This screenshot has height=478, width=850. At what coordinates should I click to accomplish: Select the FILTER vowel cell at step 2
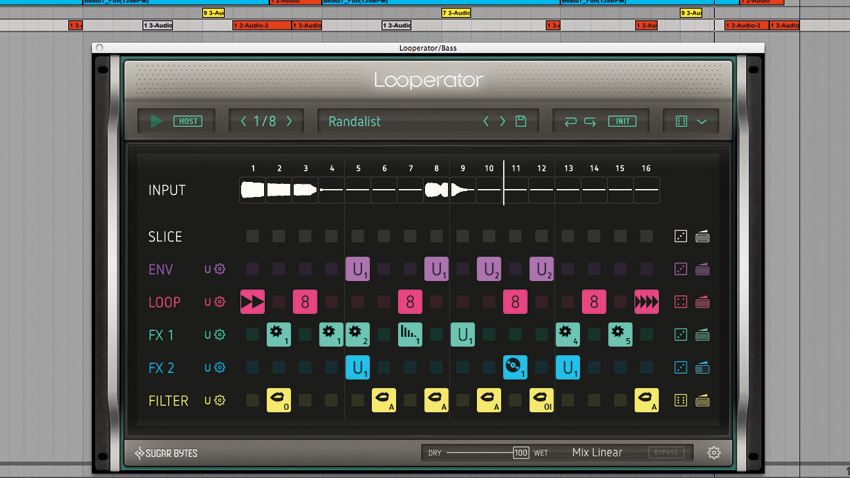[279, 401]
